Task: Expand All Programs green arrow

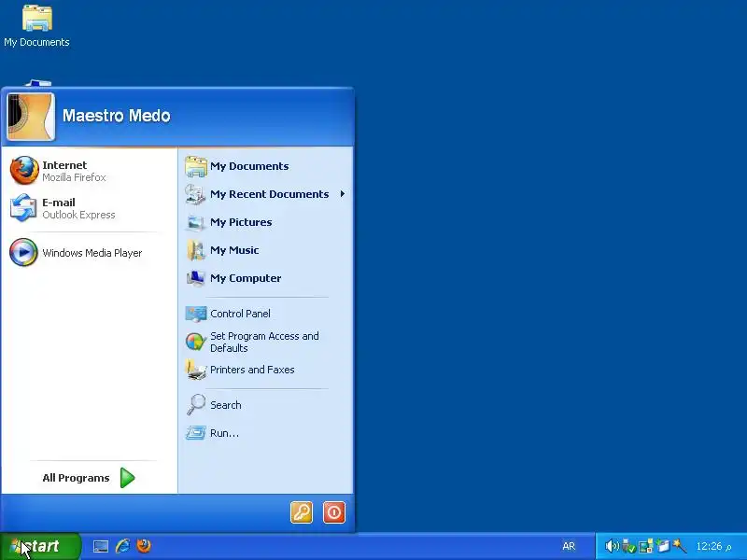Action: click(x=127, y=478)
